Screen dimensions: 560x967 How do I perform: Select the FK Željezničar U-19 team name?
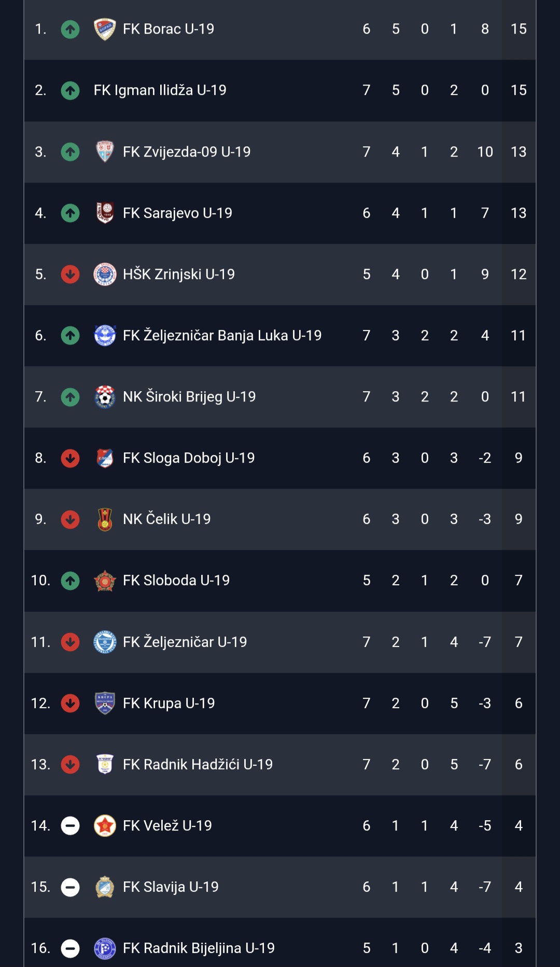(185, 642)
